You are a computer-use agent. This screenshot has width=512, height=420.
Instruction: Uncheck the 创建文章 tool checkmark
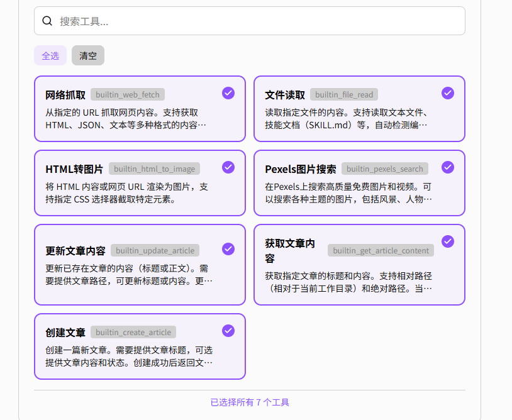pos(228,330)
